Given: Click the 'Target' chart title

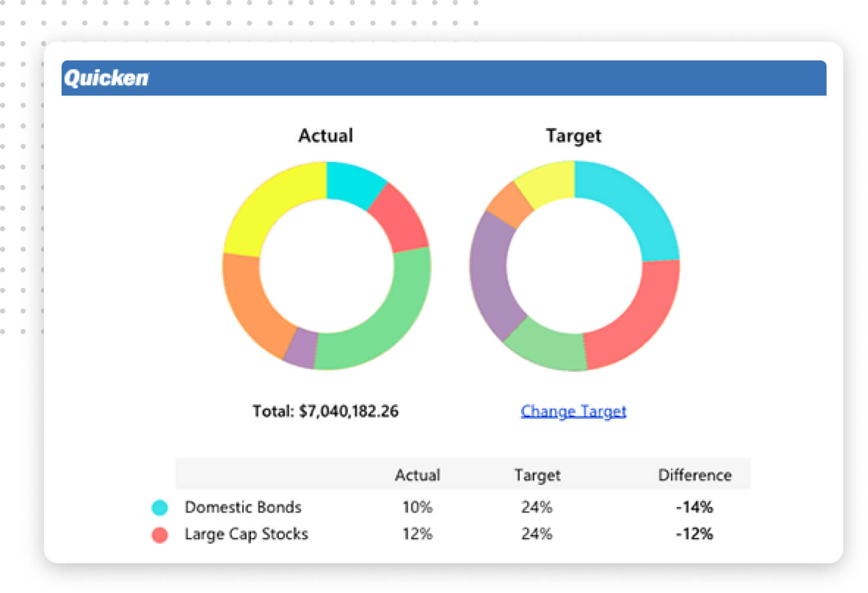Looking at the screenshot, I should tap(573, 136).
